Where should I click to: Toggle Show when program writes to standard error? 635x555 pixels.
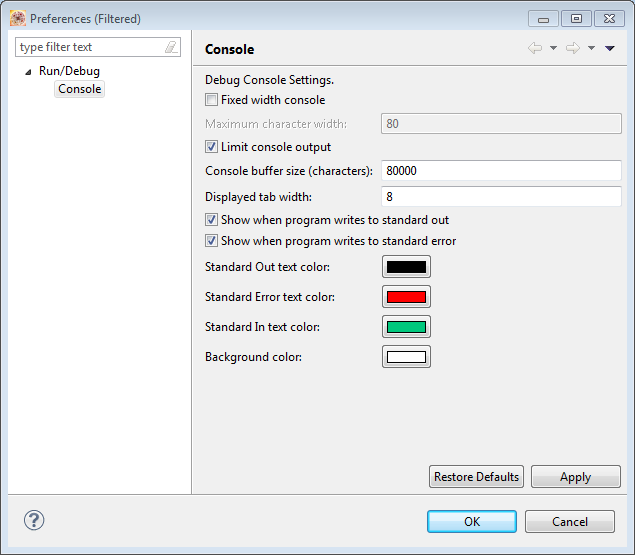point(211,241)
